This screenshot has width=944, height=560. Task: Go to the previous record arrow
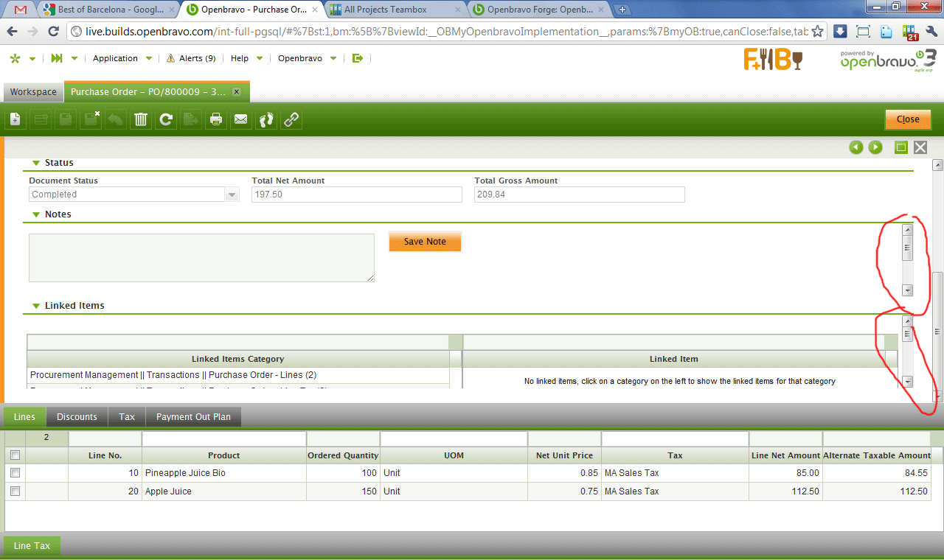pyautogui.click(x=855, y=147)
